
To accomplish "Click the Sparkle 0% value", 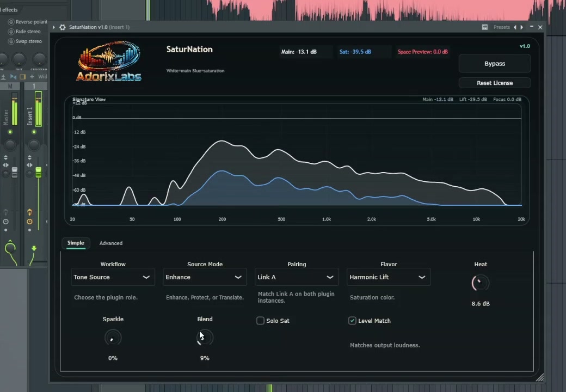I will 113,358.
